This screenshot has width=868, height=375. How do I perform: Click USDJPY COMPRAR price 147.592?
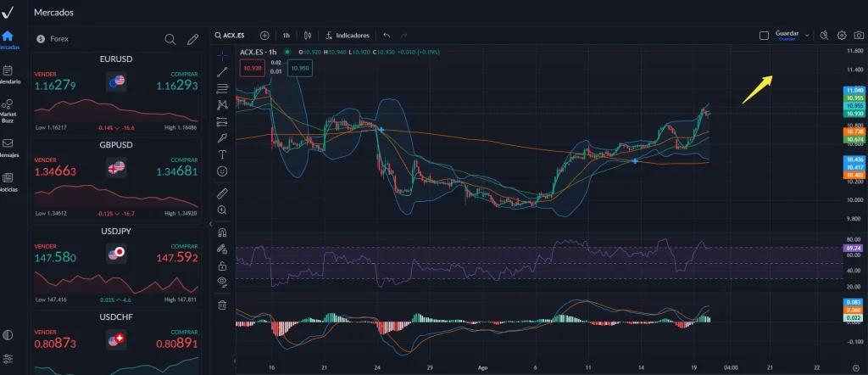[x=176, y=258]
